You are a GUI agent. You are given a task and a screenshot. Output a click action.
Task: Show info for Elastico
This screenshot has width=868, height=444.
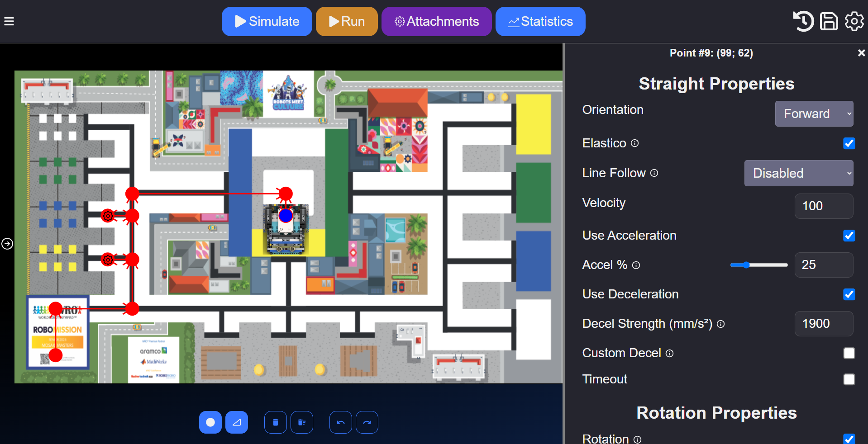click(635, 143)
